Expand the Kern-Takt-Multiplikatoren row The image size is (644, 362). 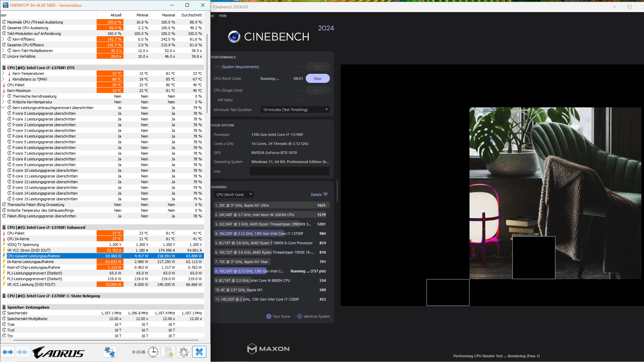(x=3, y=51)
